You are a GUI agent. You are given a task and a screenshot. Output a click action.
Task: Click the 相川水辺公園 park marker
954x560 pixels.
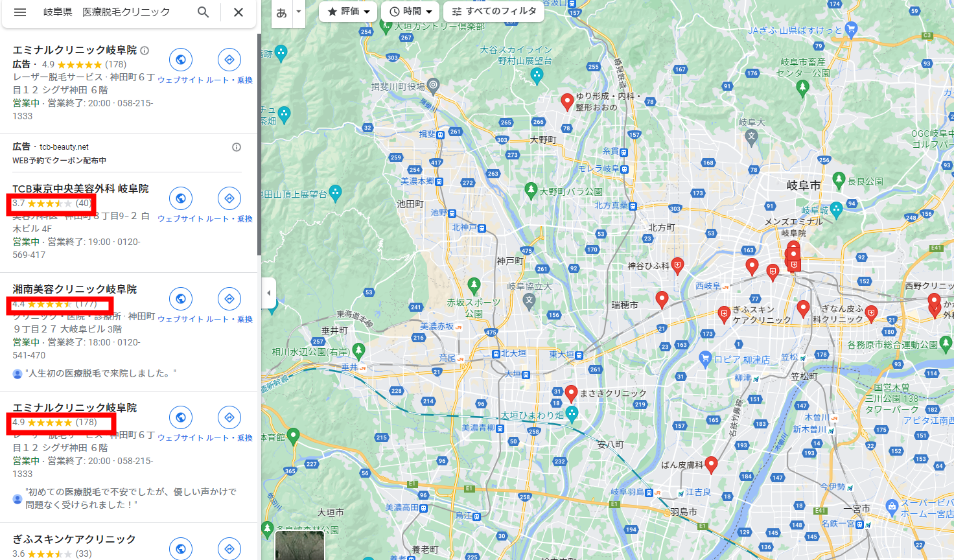coord(358,351)
